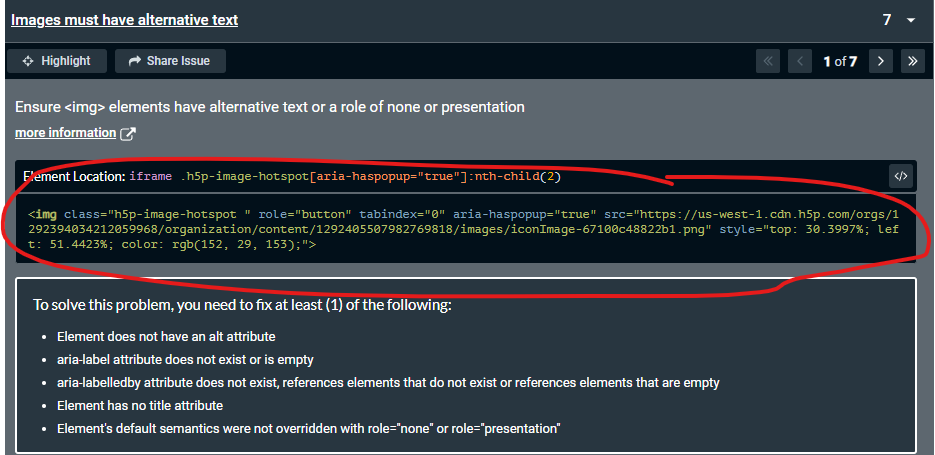Click the img HTML code snippet
The height and width of the screenshot is (455, 935).
click(x=465, y=228)
